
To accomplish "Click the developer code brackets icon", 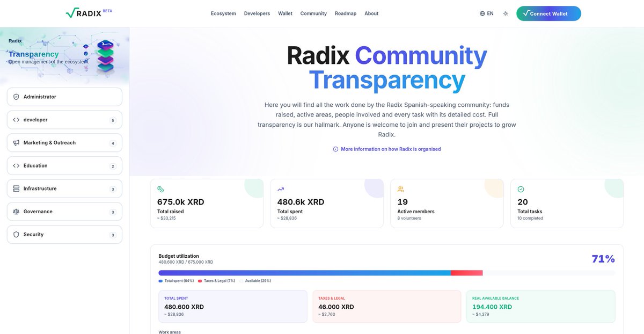I will point(16,120).
